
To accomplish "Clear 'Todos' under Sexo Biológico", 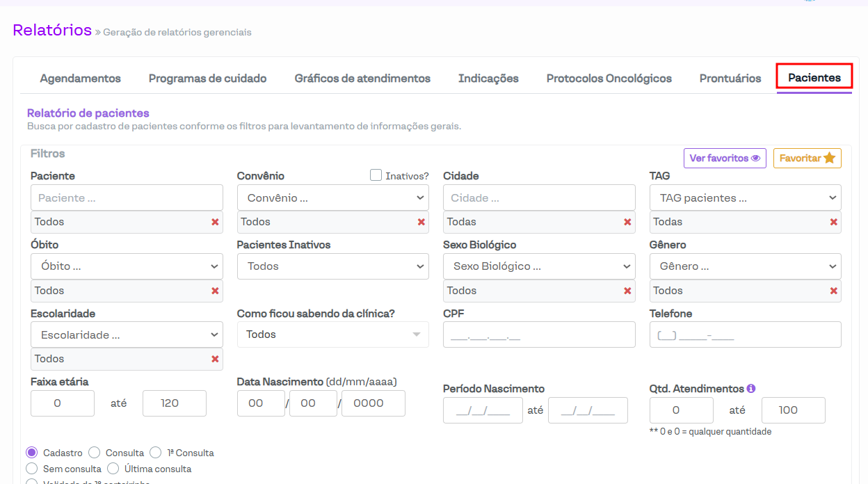I will tap(627, 291).
